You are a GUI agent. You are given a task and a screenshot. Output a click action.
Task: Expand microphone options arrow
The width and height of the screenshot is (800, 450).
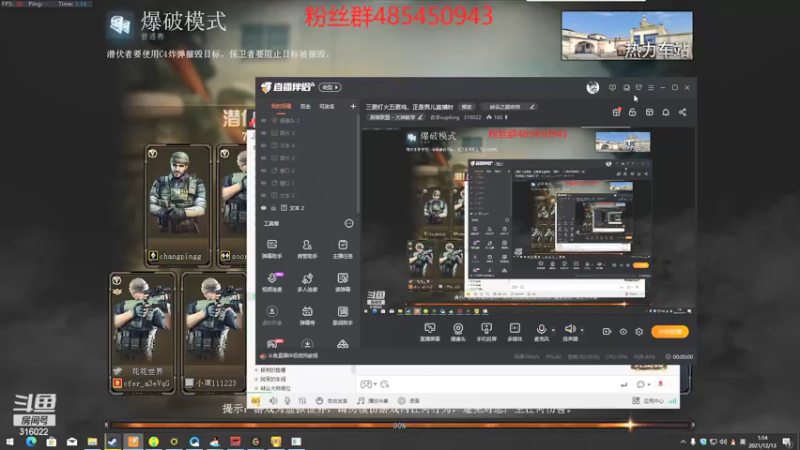(x=553, y=330)
